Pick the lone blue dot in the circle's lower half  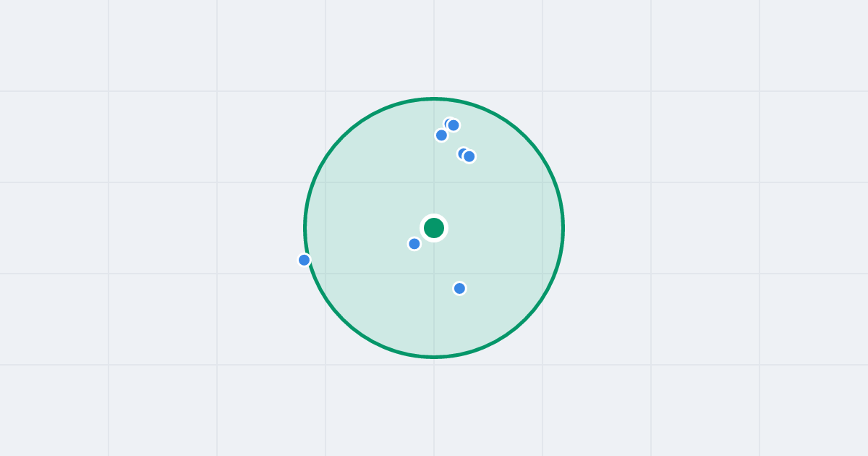click(459, 289)
